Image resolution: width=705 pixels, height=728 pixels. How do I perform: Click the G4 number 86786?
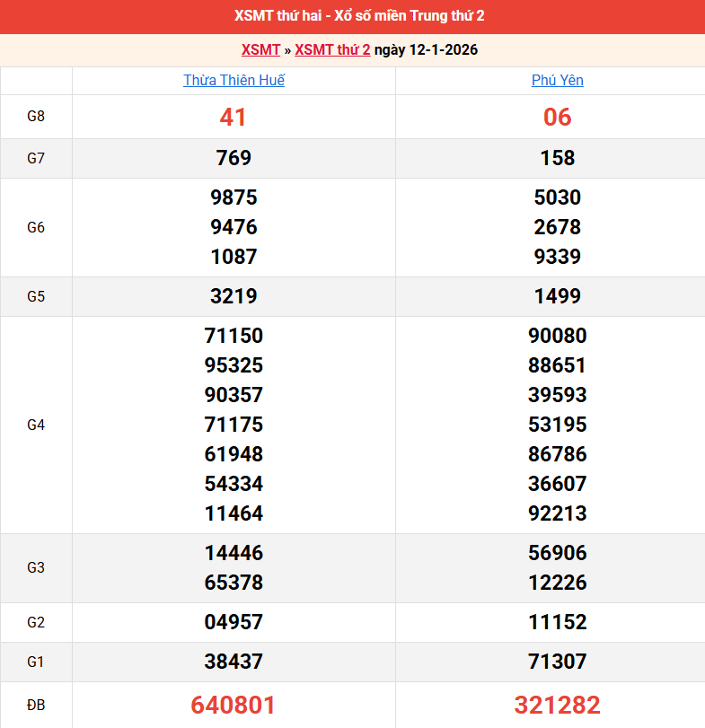pos(557,454)
